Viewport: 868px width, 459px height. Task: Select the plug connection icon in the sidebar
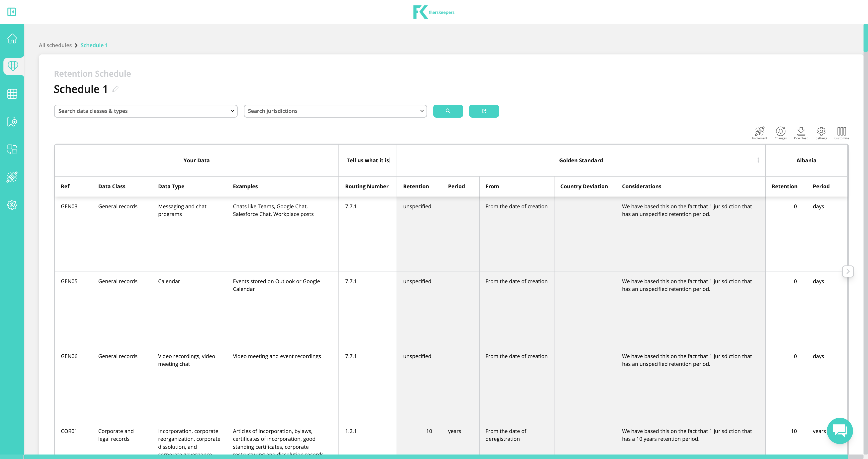(12, 177)
